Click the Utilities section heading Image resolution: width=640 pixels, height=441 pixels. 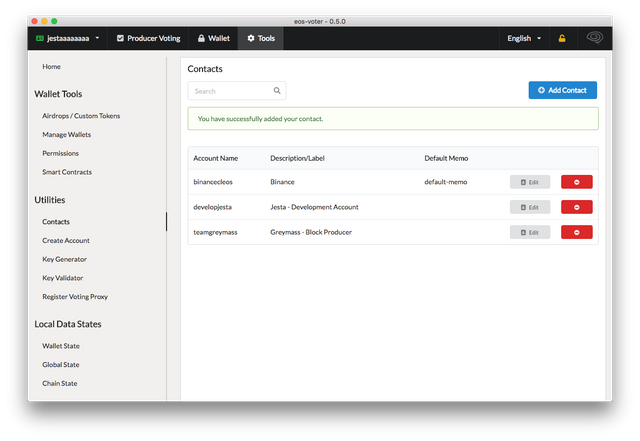tap(50, 200)
